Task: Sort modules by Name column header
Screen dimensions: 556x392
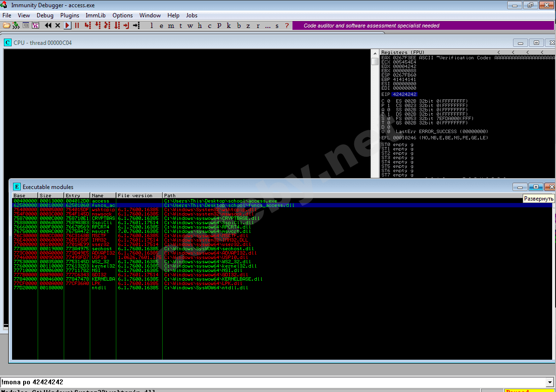Action: [103, 195]
